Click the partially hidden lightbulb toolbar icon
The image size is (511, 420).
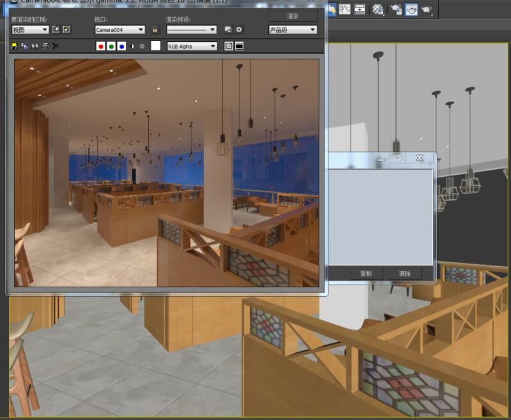332,10
